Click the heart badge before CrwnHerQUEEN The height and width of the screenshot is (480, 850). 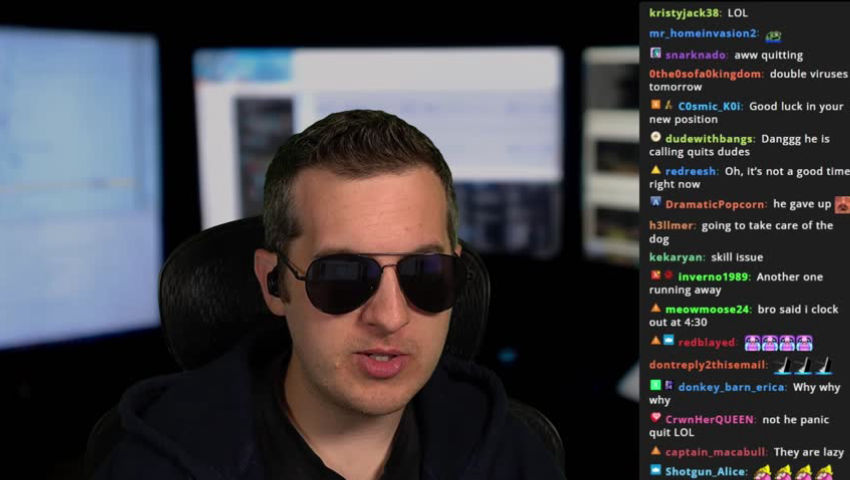(655, 418)
